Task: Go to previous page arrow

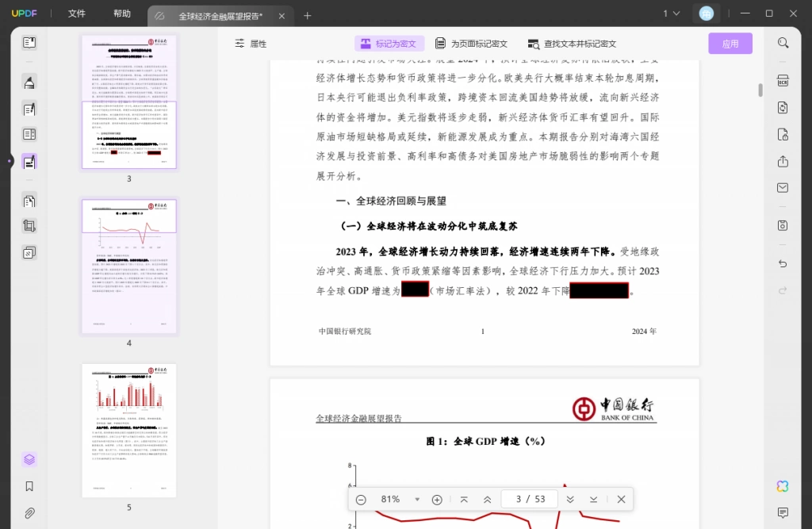Action: [x=488, y=500]
